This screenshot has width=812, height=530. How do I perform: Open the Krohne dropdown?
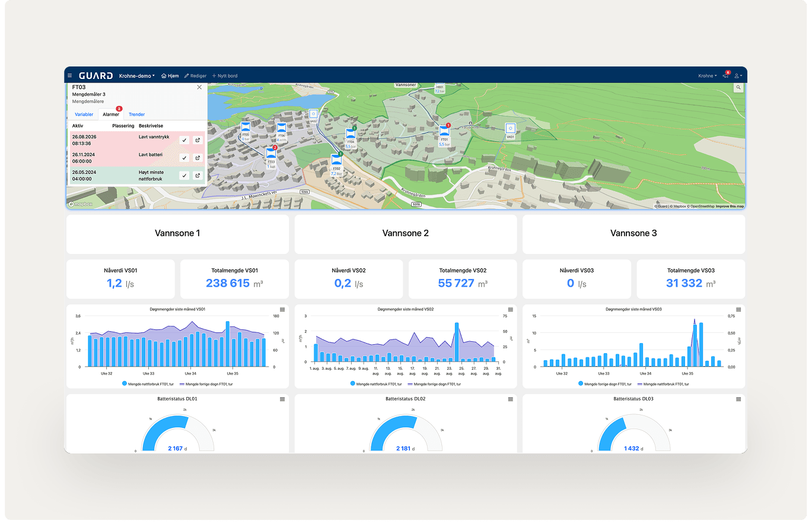pos(707,76)
